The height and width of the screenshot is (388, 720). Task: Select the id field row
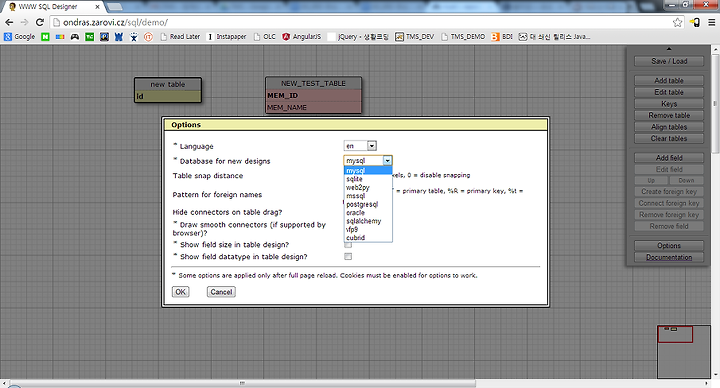pyautogui.click(x=168, y=96)
